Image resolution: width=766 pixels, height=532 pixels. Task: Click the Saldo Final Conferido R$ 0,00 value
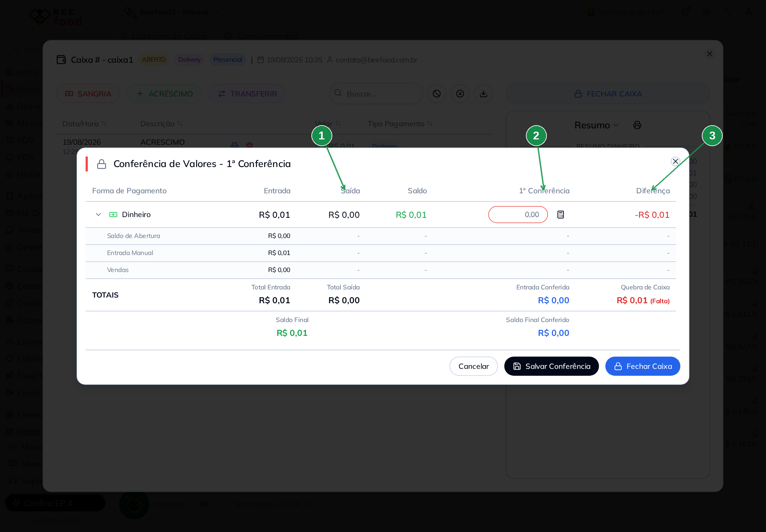pos(553,333)
